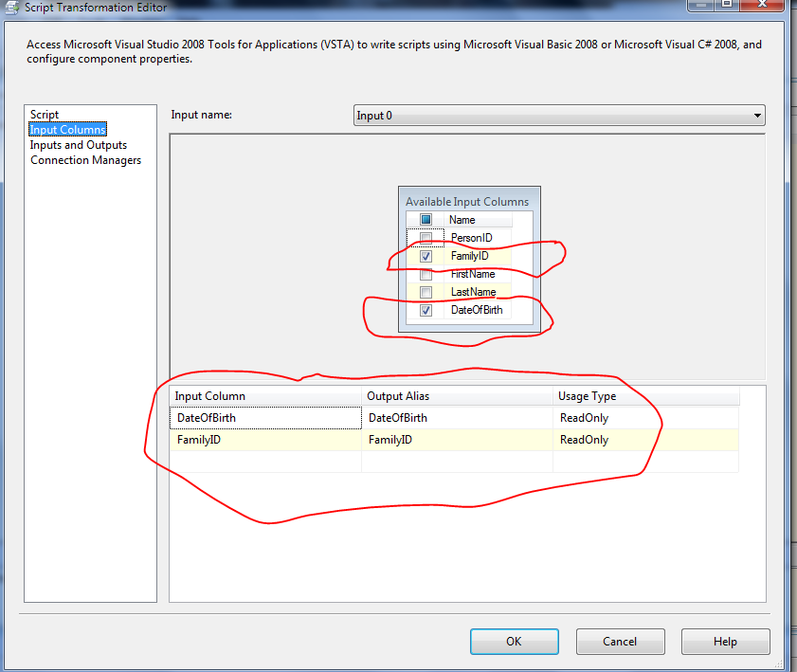797x672 pixels.
Task: Enable the LastName column checkbox
Action: (426, 292)
